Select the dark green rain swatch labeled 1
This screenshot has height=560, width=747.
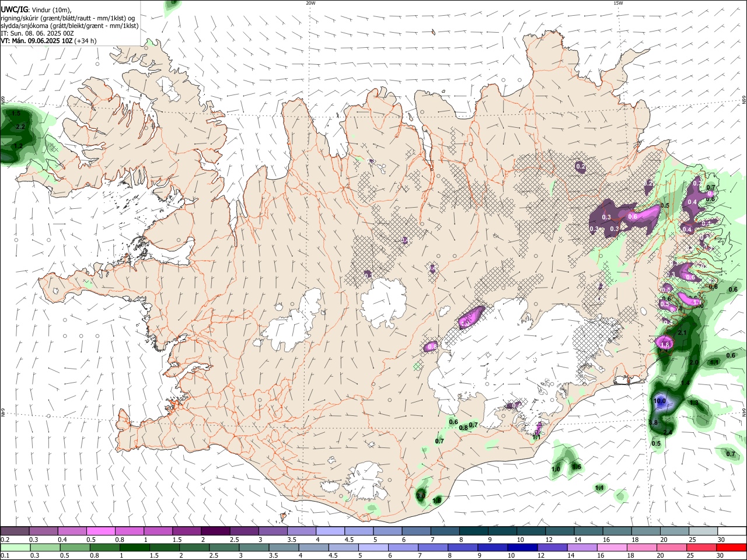[134, 547]
